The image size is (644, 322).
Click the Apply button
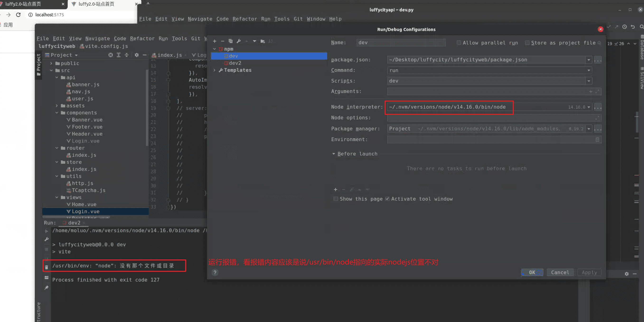point(589,272)
